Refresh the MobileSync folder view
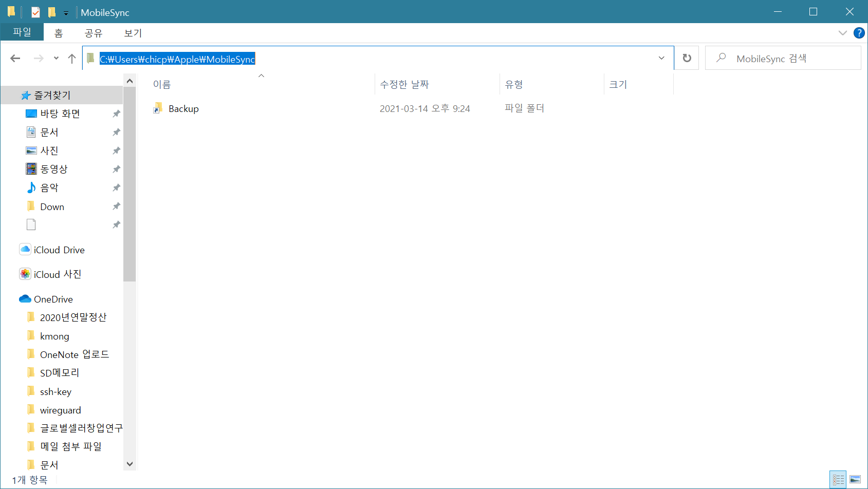Screen dimensions: 868x489 pos(687,58)
